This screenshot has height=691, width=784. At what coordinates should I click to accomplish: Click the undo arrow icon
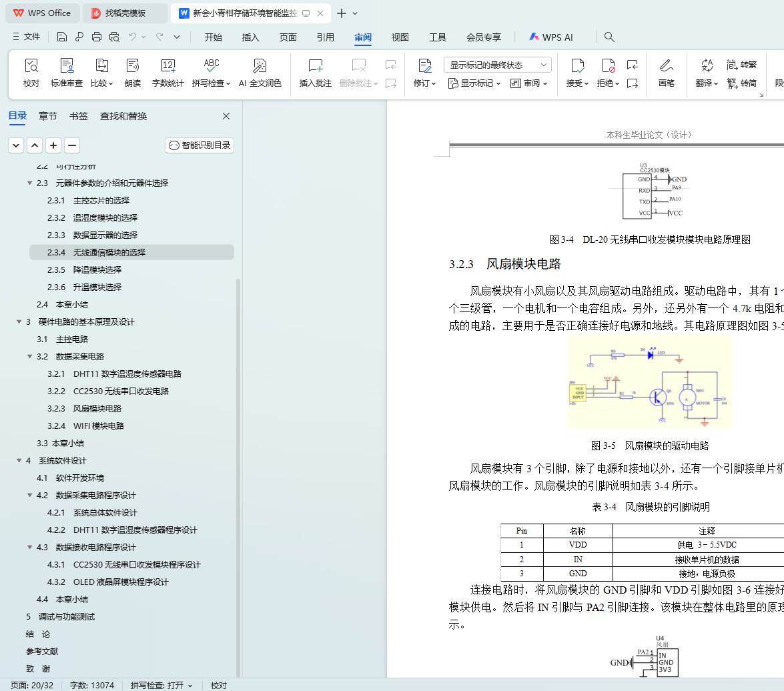pyautogui.click(x=133, y=37)
